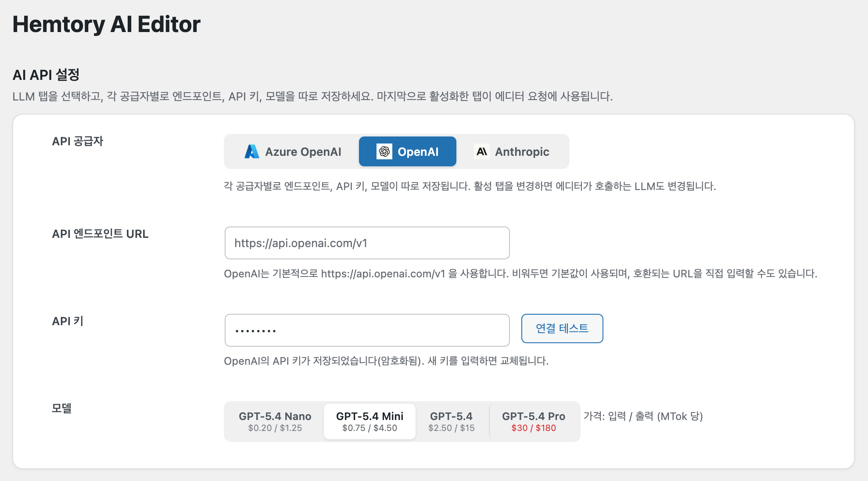868x481 pixels.
Task: Click the API 키 label
Action: pyautogui.click(x=68, y=321)
